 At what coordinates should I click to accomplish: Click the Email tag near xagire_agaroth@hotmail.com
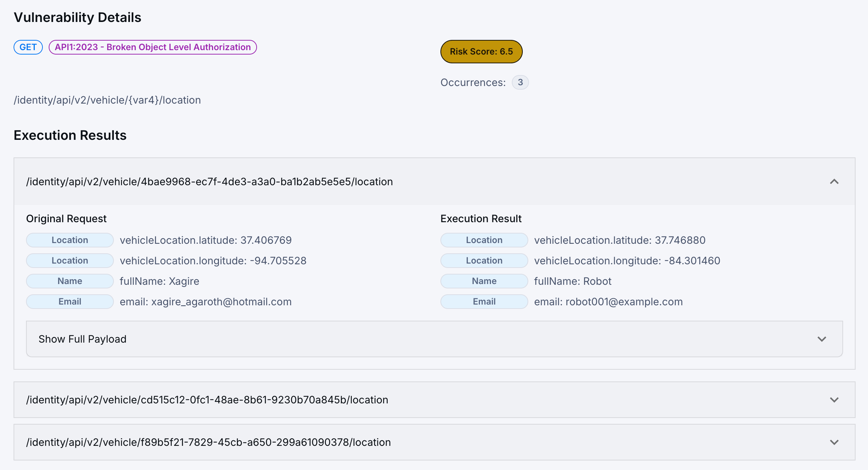(70, 301)
